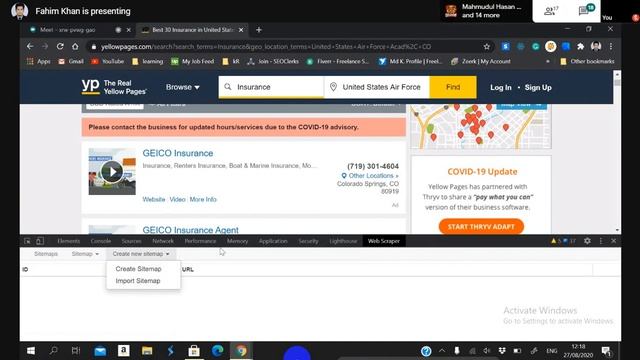
Task: Click Other Locations link under phone number
Action: (x=370, y=176)
